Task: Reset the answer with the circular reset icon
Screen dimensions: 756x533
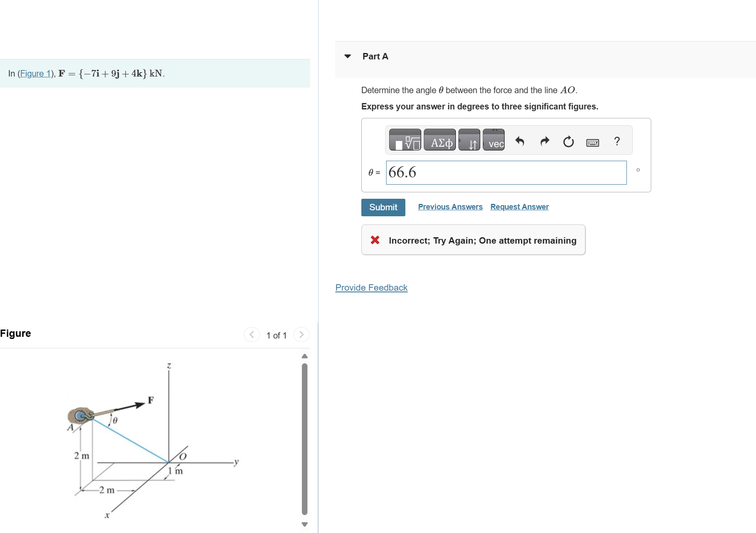Action: (x=568, y=141)
